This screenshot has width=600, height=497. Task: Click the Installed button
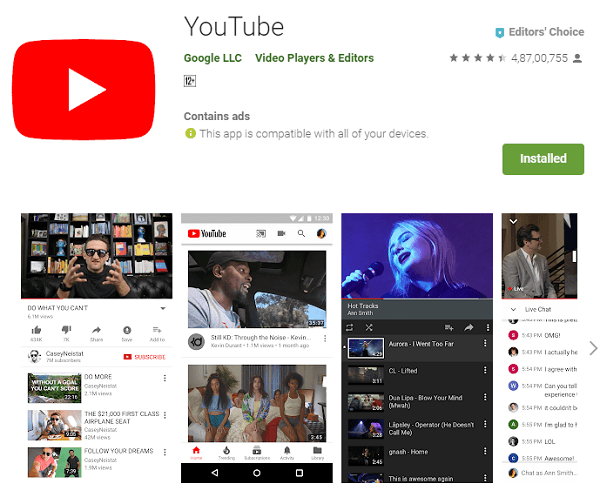[543, 159]
